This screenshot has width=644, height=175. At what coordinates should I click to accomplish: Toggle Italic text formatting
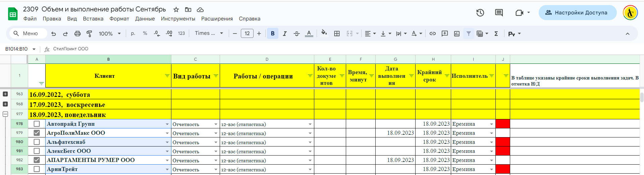click(285, 34)
